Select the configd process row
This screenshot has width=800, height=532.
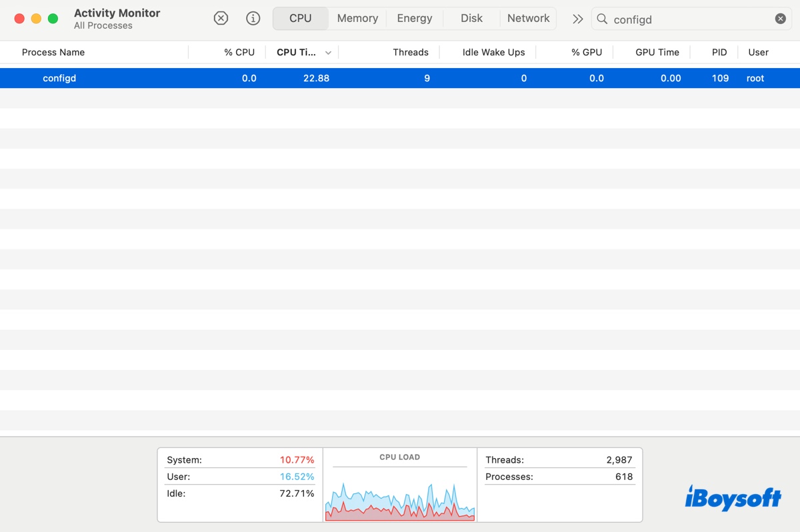(400, 78)
